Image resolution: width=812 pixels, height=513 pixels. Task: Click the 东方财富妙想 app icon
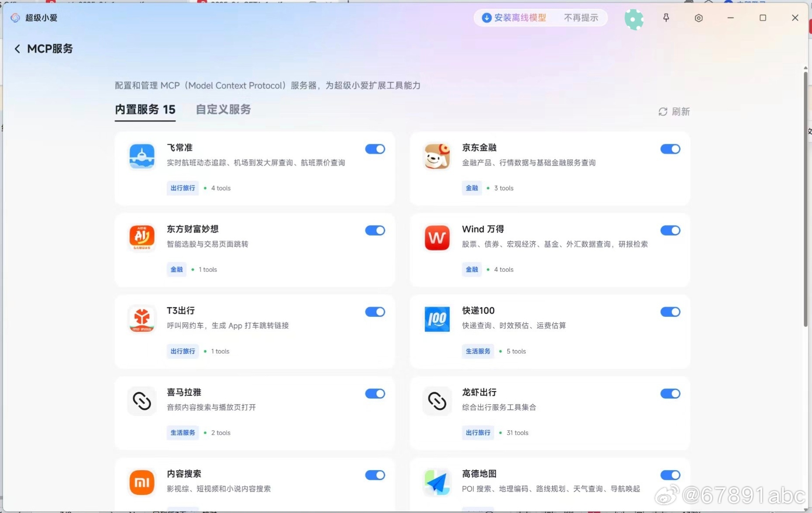tap(142, 238)
